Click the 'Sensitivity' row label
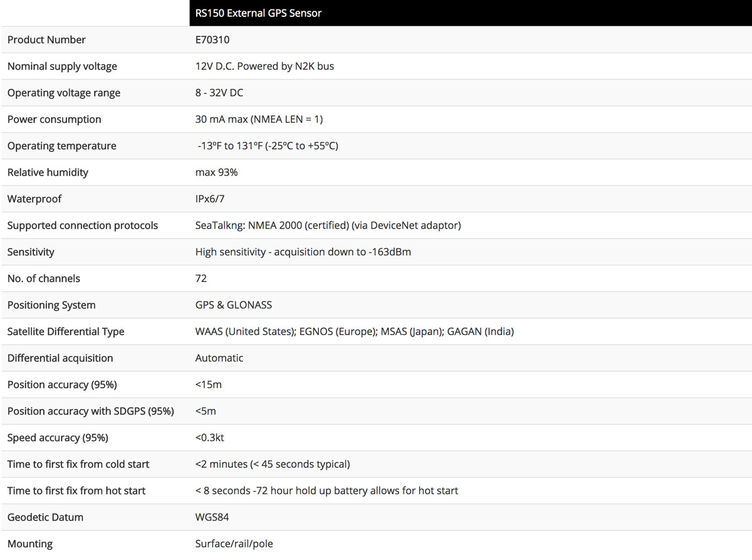The height and width of the screenshot is (560, 752). coord(31,252)
